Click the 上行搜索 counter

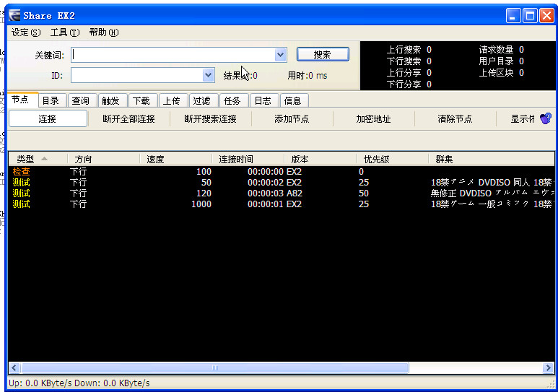tap(409, 50)
